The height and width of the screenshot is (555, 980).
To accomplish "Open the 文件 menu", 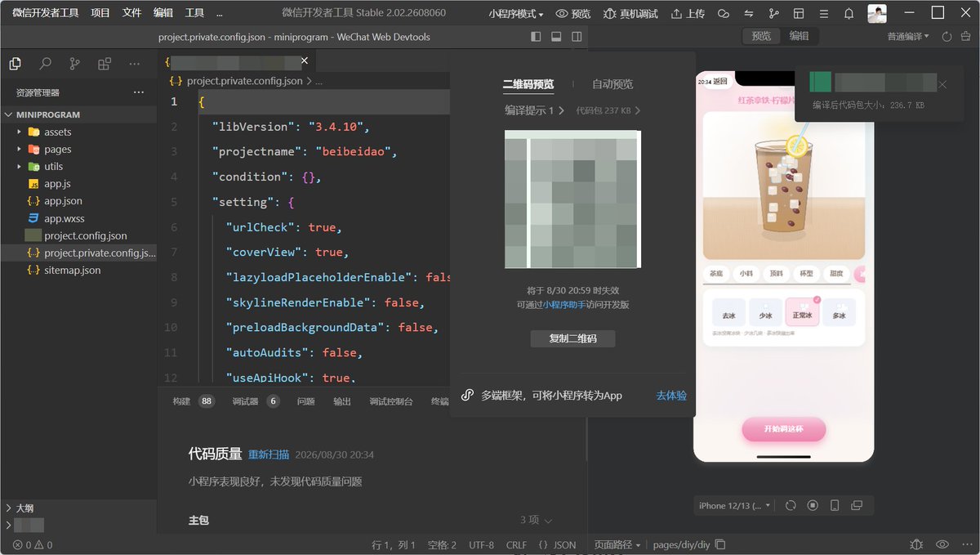I will 131,13.
